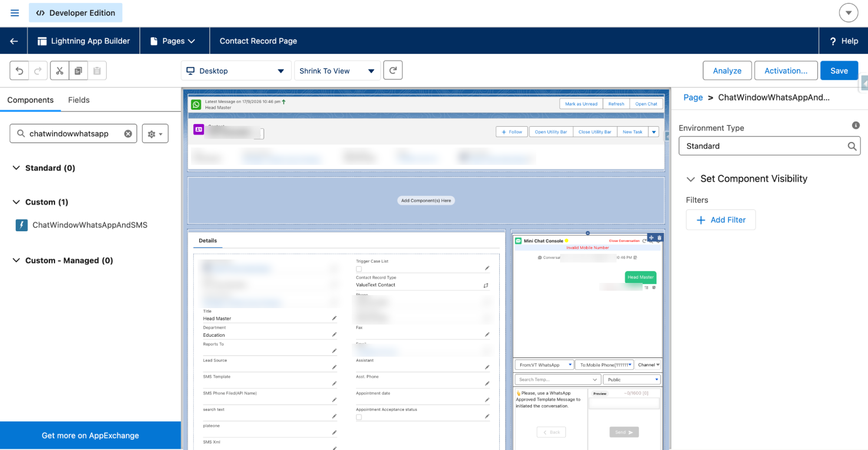This screenshot has height=450, width=868.
Task: Edit the Appointment date field pencil
Action: 487,400
